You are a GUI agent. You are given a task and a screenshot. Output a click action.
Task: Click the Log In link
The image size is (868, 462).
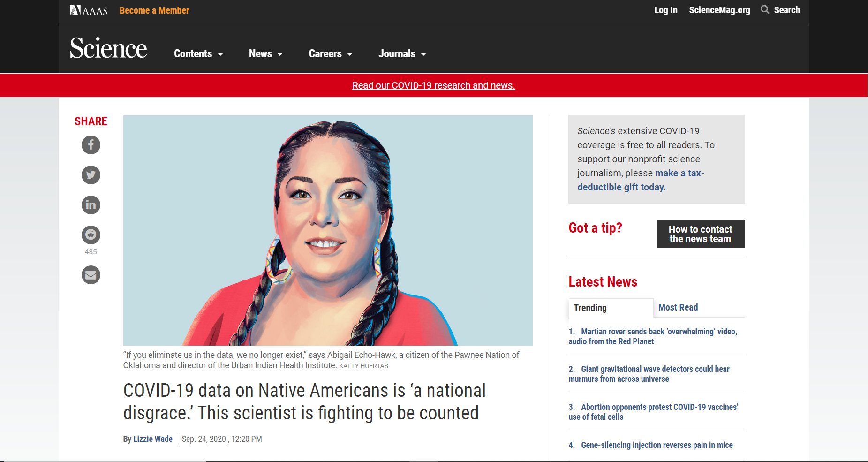coord(665,10)
